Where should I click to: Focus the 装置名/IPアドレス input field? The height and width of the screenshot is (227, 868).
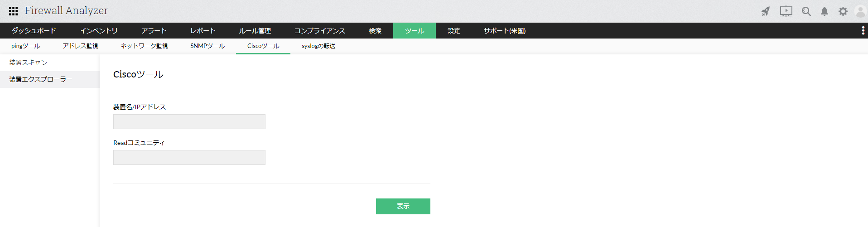click(189, 121)
